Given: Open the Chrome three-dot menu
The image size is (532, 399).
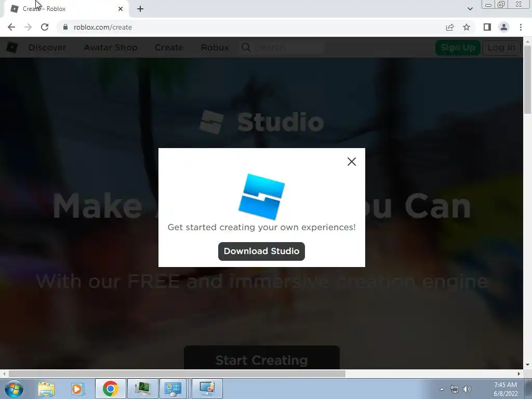Looking at the screenshot, I should point(521,27).
